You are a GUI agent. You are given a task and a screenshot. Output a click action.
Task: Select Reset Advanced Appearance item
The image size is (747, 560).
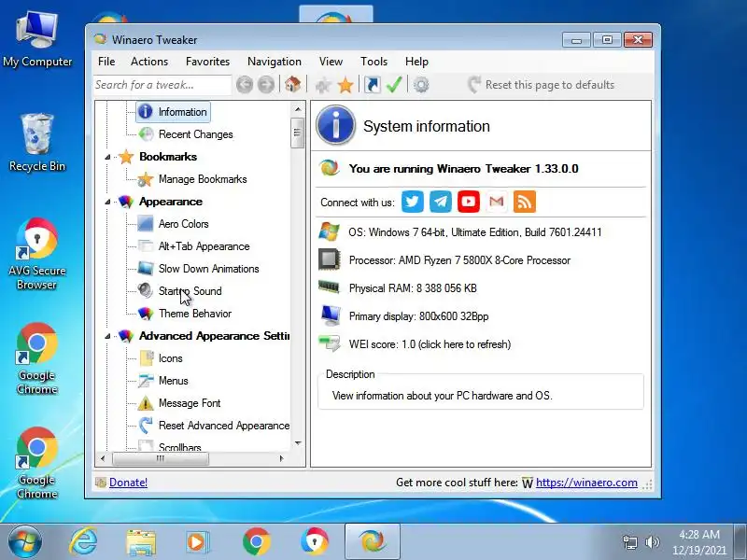224,426
